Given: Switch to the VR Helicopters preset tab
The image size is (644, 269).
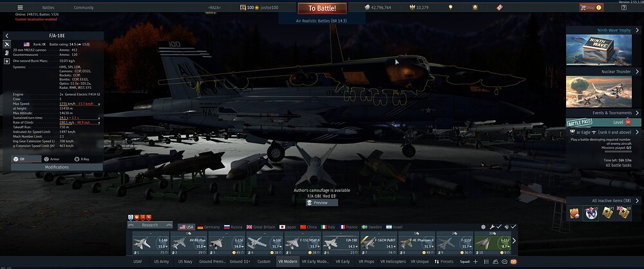Looking at the screenshot, I should (393, 262).
